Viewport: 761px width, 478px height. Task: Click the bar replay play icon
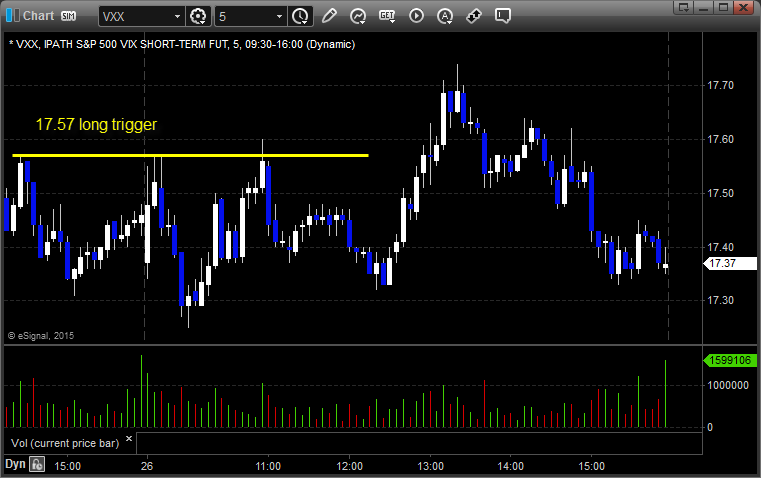(x=416, y=16)
